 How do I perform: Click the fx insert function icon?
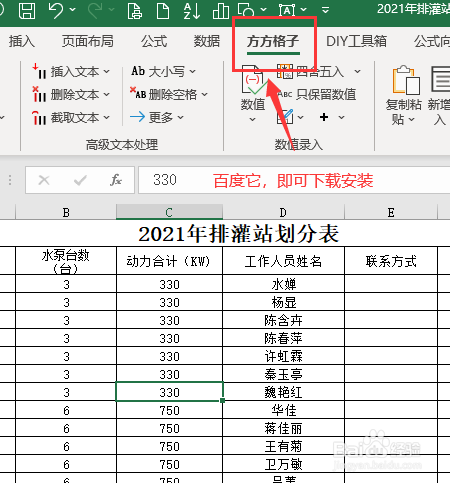tap(116, 180)
